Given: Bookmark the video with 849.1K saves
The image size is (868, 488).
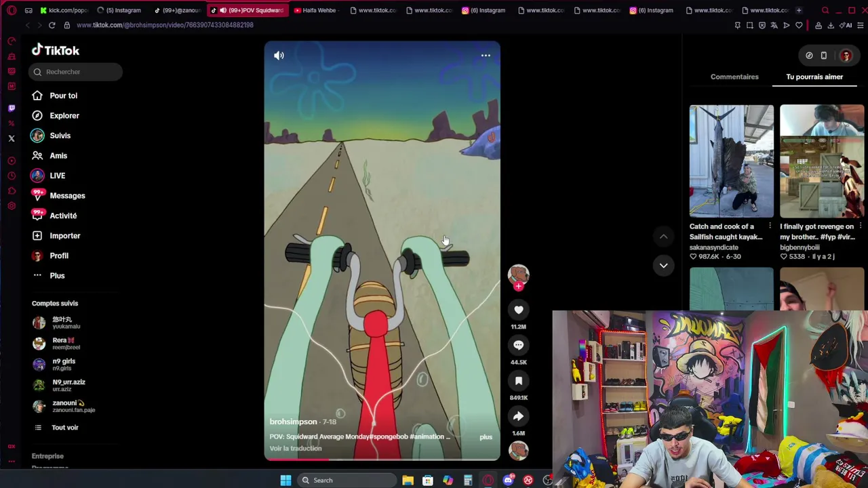Looking at the screenshot, I should click(519, 381).
